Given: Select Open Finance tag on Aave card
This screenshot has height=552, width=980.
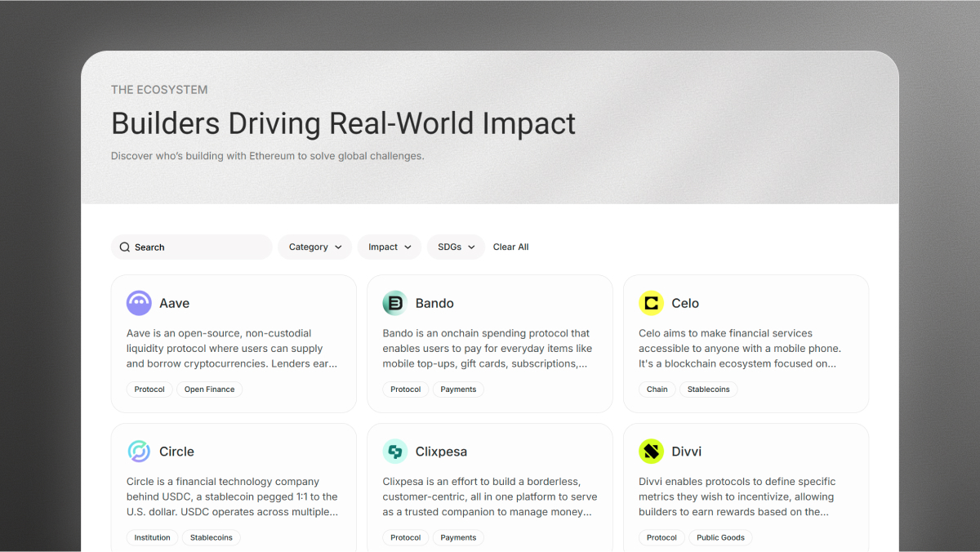Looking at the screenshot, I should [x=209, y=390].
